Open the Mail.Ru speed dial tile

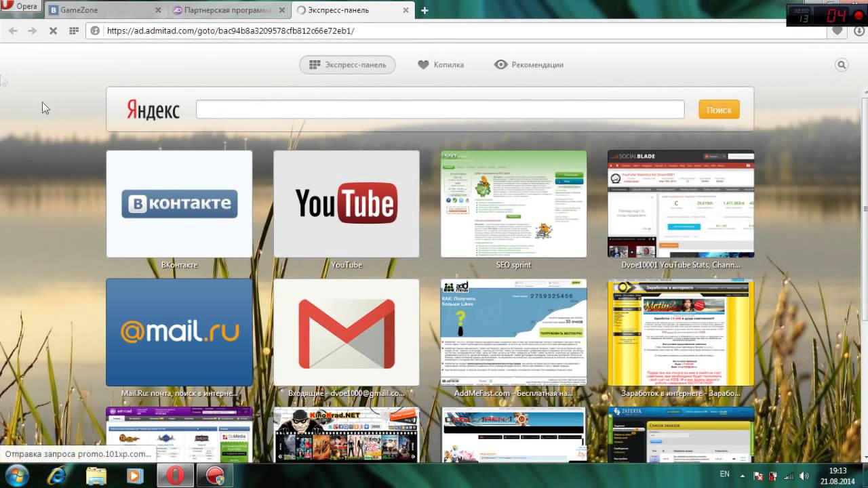tap(179, 332)
